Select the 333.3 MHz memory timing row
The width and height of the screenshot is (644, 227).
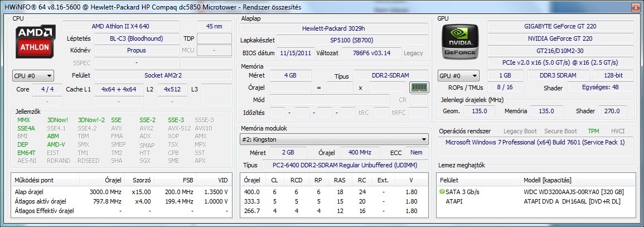pyautogui.click(x=334, y=201)
